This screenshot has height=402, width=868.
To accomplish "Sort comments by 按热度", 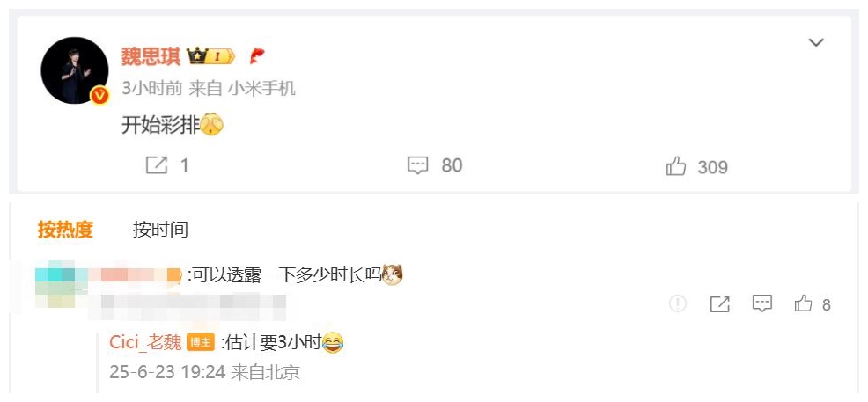I will click(65, 229).
